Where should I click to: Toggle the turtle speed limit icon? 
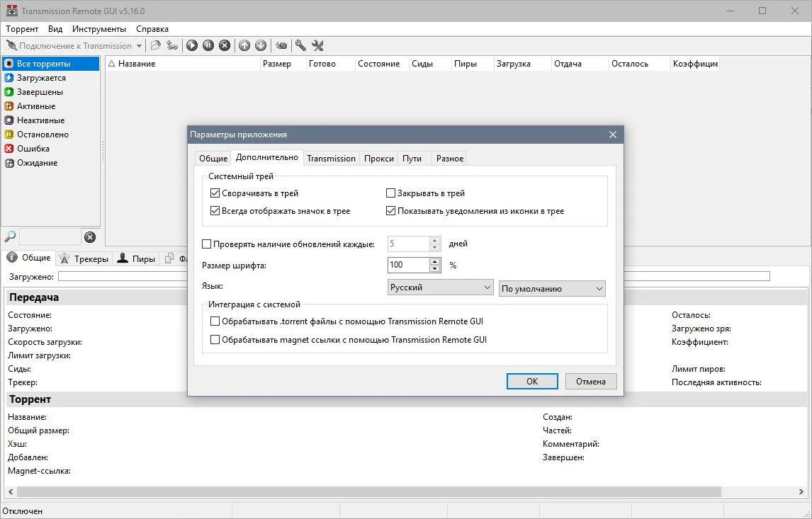click(x=281, y=45)
